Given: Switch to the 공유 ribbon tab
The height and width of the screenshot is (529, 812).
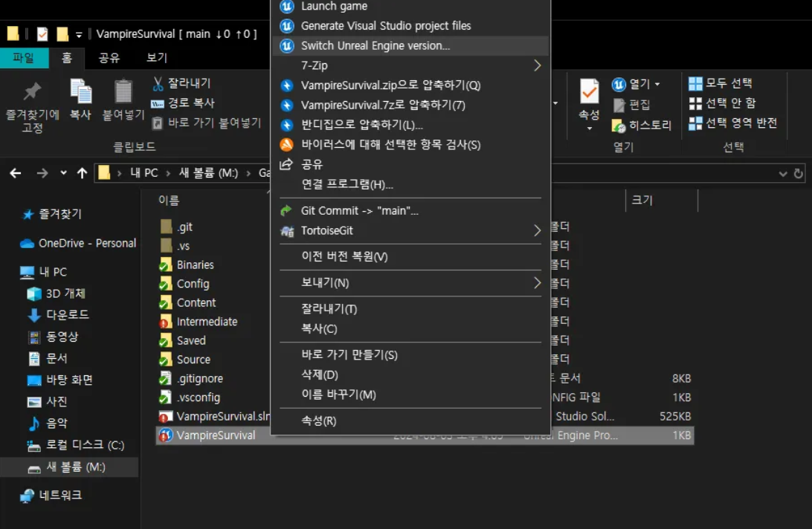Looking at the screenshot, I should [x=109, y=58].
